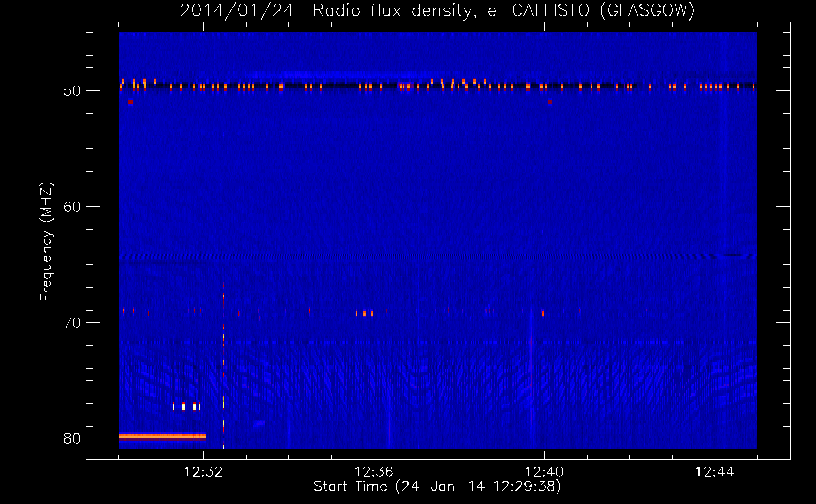
Task: Click the plot title '2014/01/24 Radio flux density, e-CALLISTO (GLASGOW)'
Action: pyautogui.click(x=437, y=10)
